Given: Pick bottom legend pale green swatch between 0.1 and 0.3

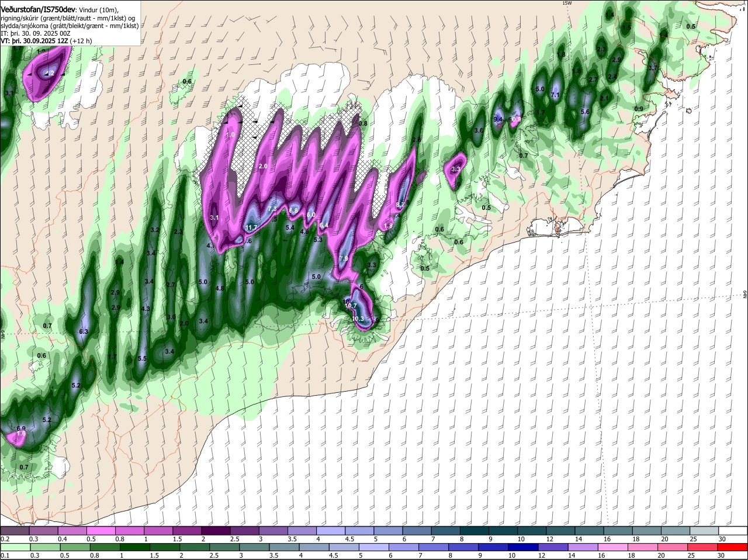Looking at the screenshot, I should [15, 547].
